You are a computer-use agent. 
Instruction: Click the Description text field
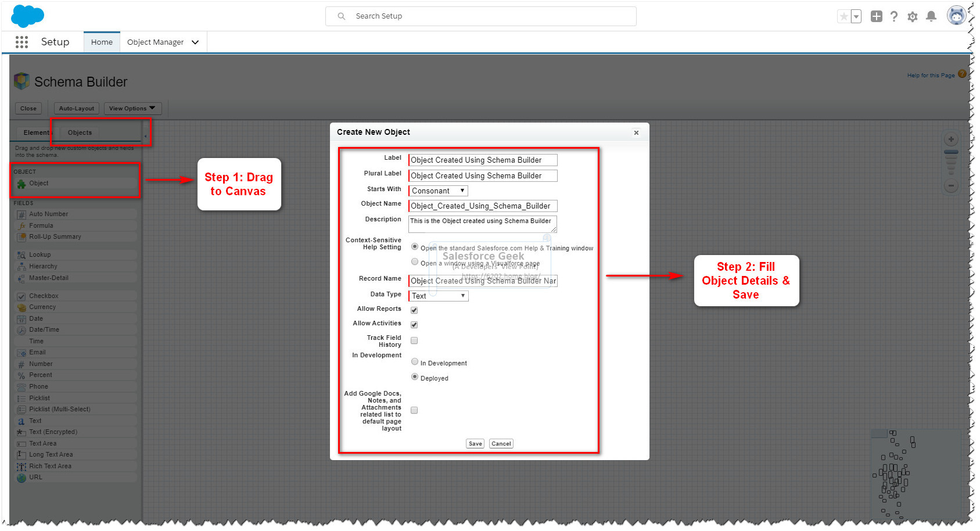[x=482, y=224]
